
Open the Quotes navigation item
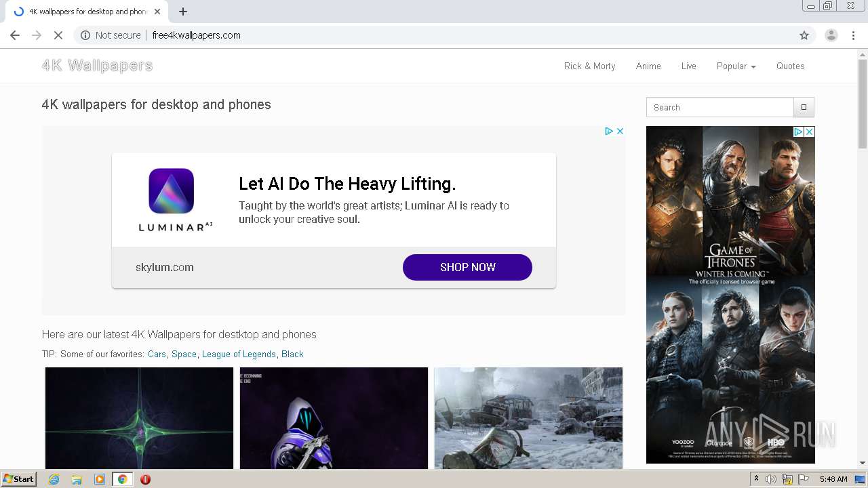(791, 66)
